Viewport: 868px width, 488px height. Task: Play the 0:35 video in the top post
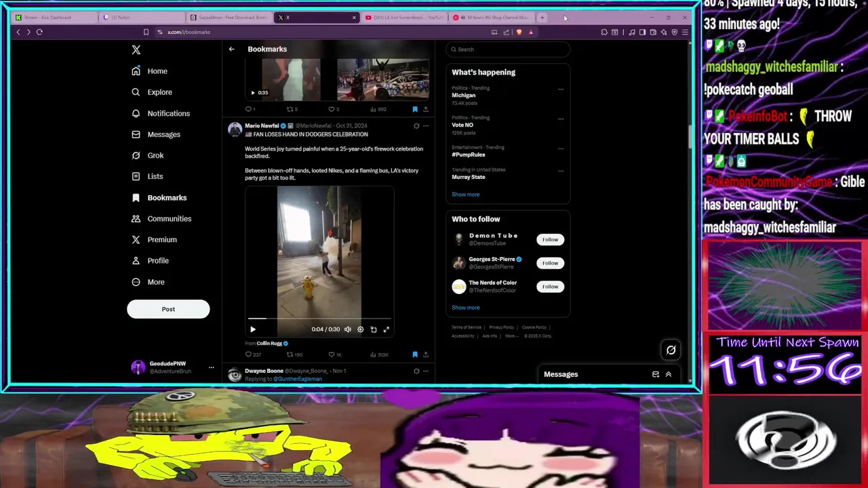(253, 93)
